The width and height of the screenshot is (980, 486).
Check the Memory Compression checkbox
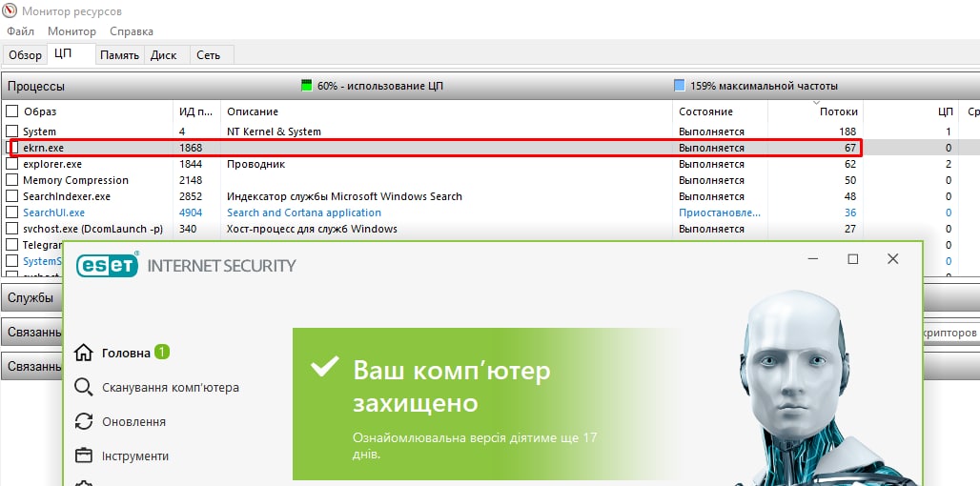[x=11, y=180]
